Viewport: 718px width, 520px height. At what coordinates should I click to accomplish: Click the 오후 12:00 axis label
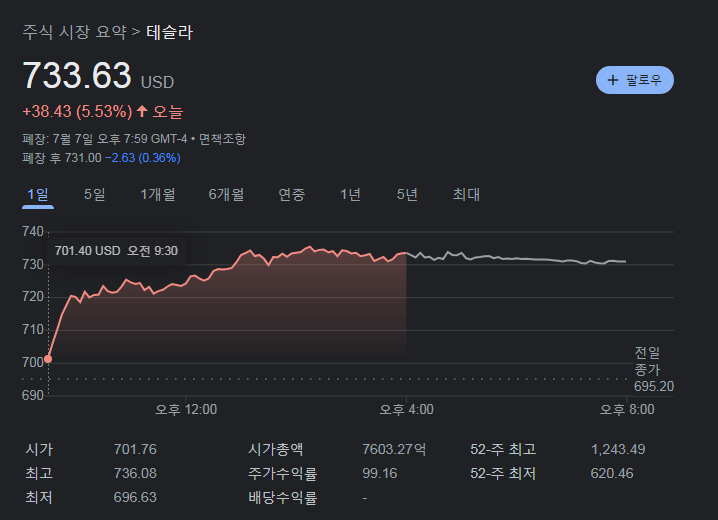coord(186,409)
